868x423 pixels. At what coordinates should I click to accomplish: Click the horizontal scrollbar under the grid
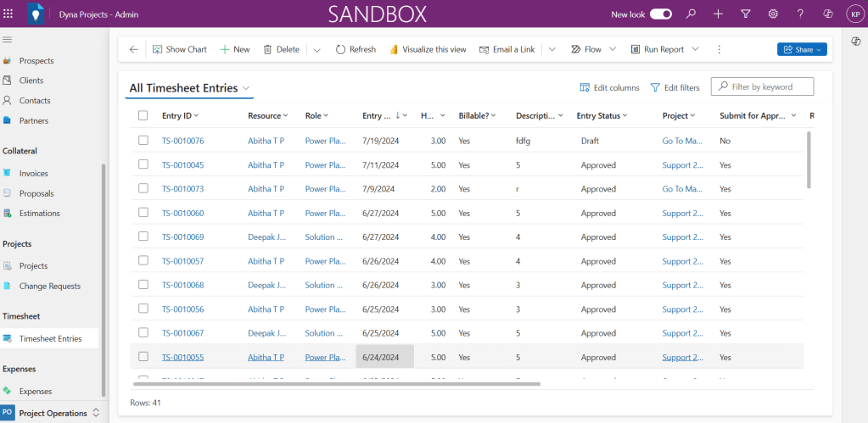tap(339, 384)
